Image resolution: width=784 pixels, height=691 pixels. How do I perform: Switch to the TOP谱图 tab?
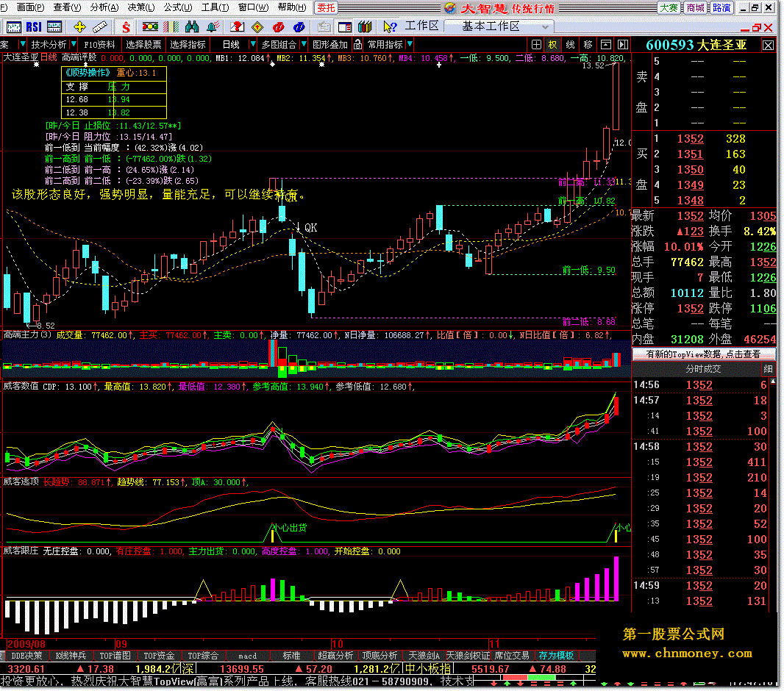pos(115,656)
